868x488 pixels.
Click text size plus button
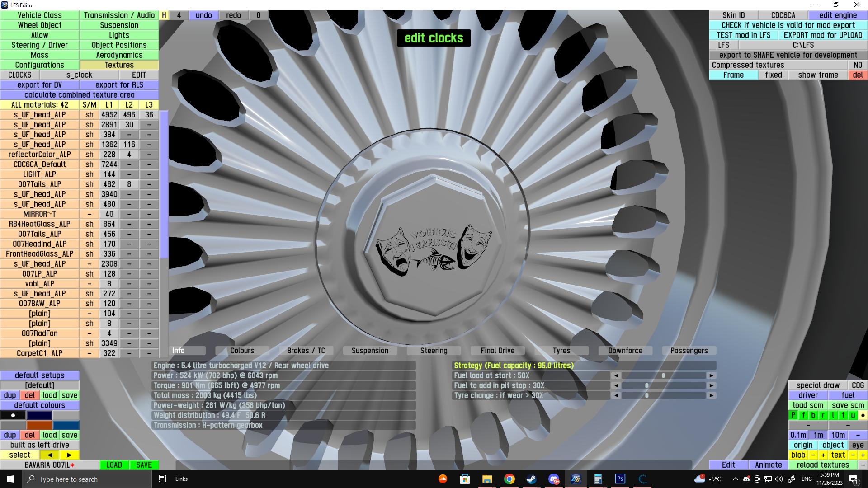[x=863, y=455]
